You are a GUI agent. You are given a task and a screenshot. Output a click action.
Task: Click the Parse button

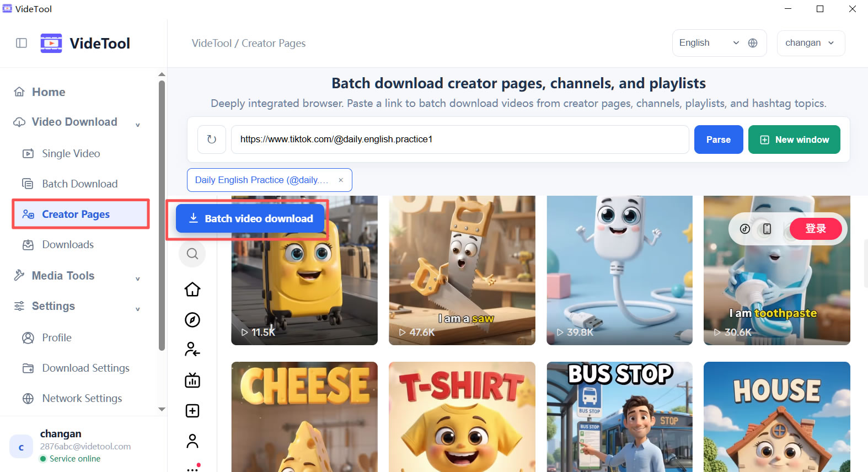[719, 140]
